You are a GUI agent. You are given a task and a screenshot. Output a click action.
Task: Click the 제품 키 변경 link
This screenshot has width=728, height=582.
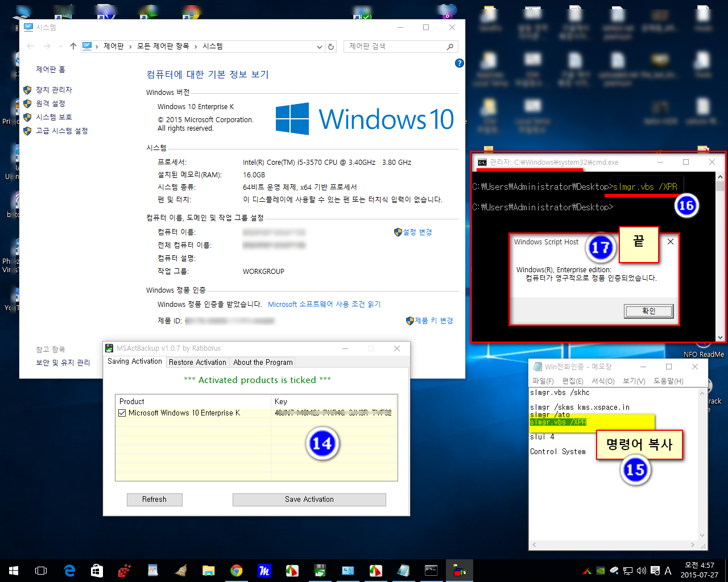click(434, 321)
